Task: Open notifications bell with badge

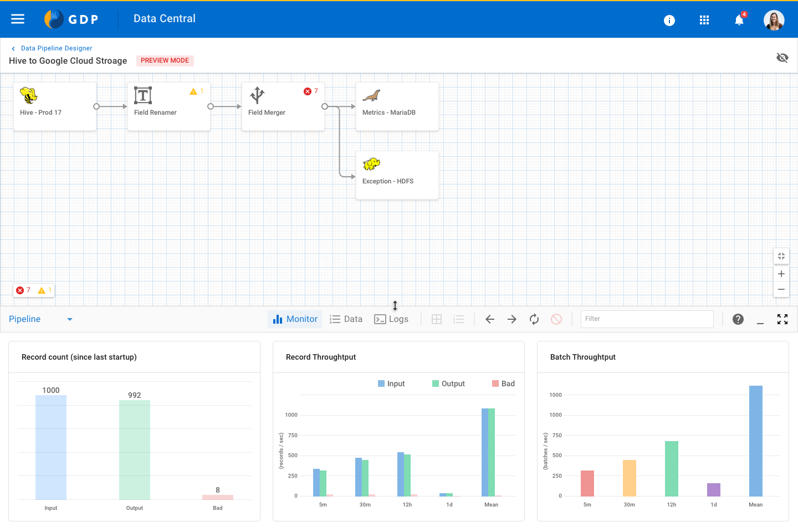Action: [739, 21]
